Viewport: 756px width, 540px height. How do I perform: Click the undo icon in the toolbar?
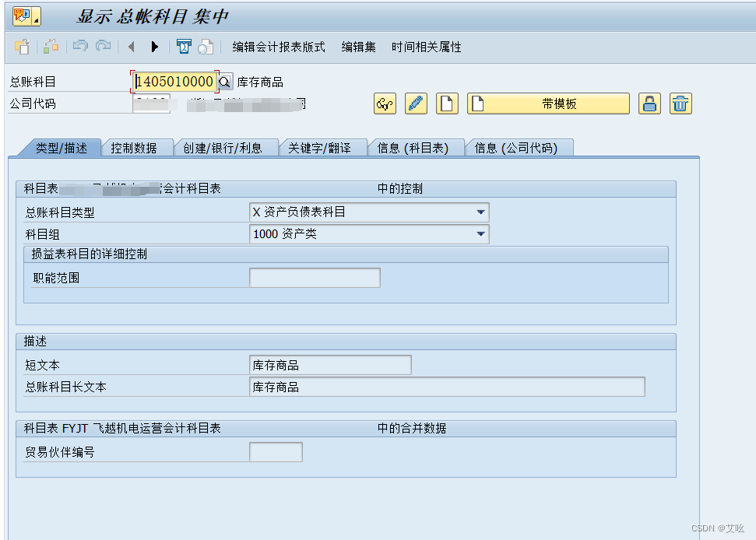[x=80, y=47]
